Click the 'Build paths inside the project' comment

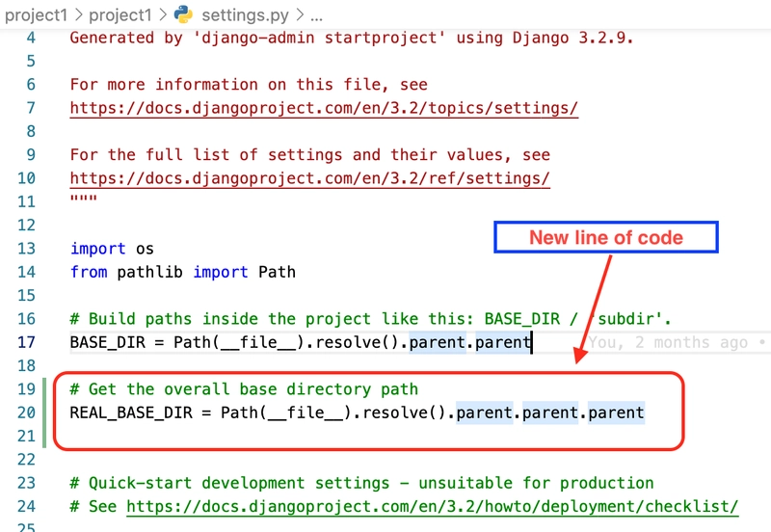(x=370, y=319)
